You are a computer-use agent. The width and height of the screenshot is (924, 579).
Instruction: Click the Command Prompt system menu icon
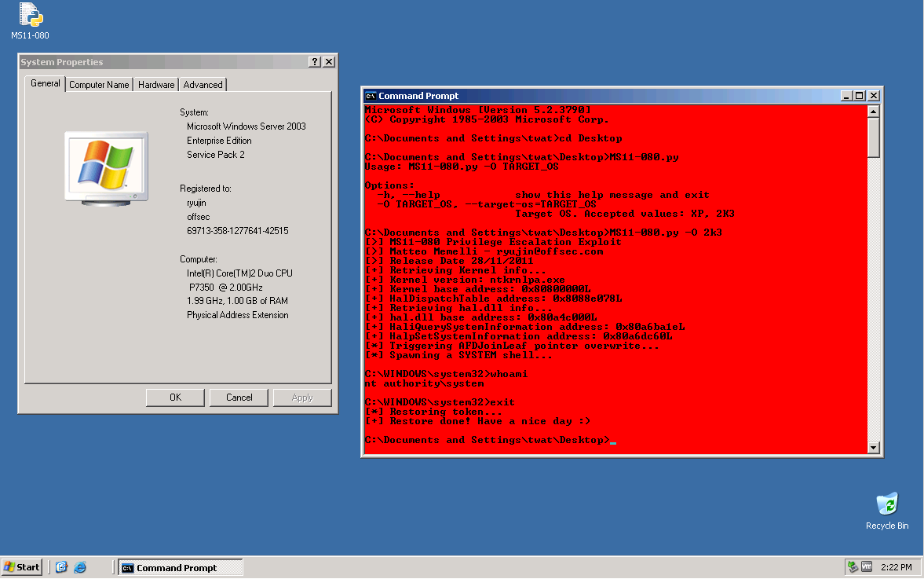(x=369, y=95)
